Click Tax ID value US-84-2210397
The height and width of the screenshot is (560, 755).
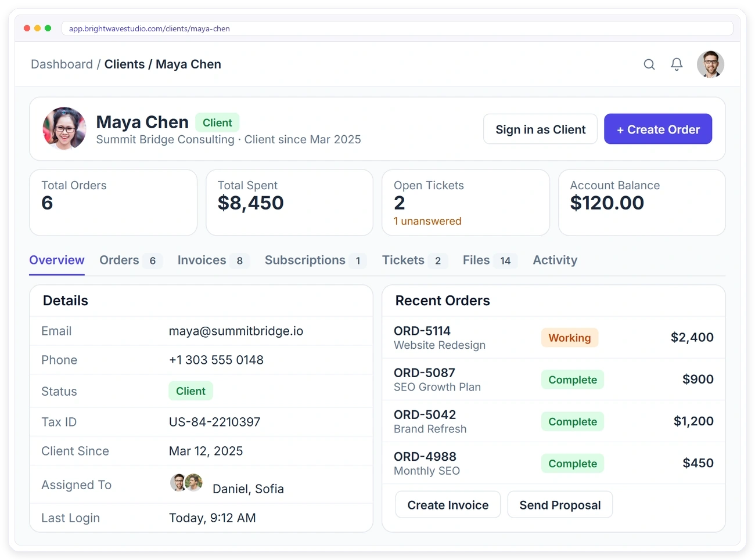214,422
